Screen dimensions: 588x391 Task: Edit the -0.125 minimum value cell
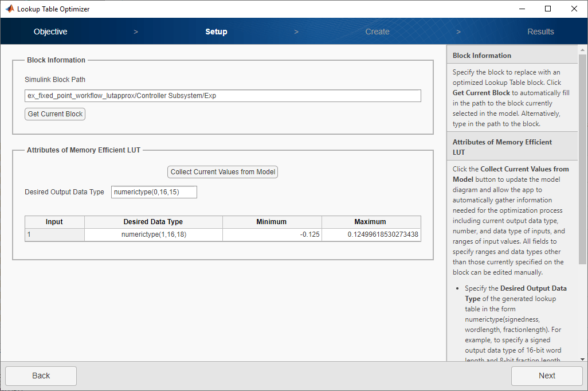click(x=272, y=234)
